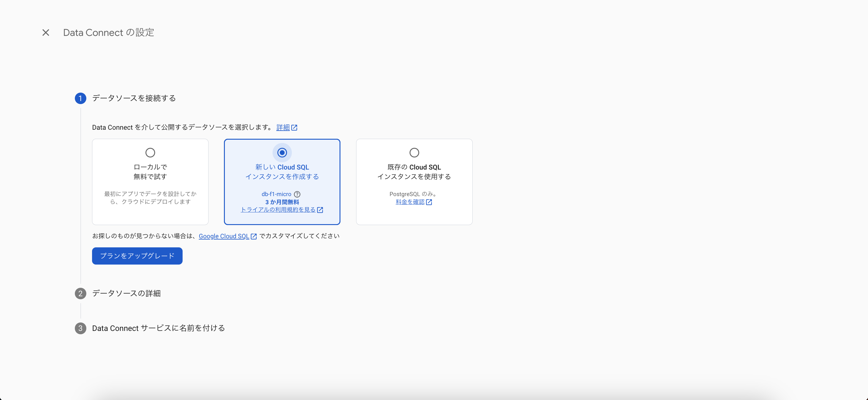
Task: Expand the データソースの詳細 step
Action: pos(126,293)
